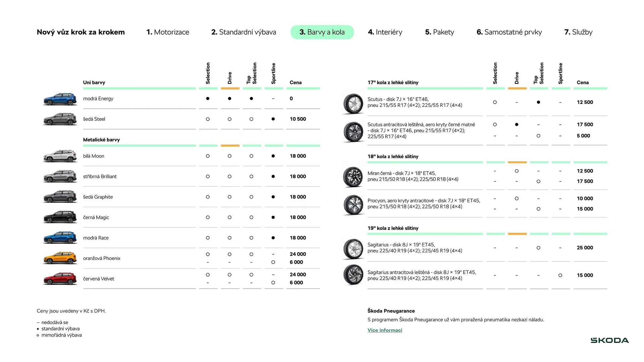
Task: Click the 'oranžová Phoenix' label
Action: (x=102, y=258)
